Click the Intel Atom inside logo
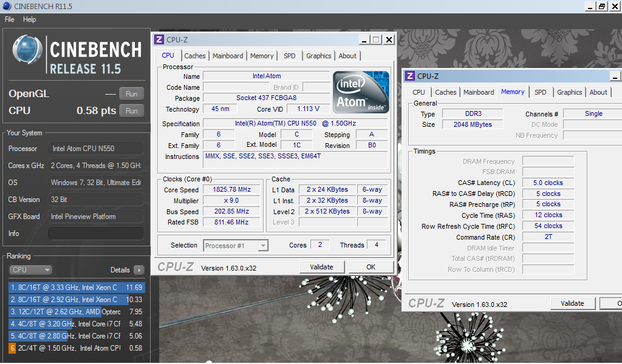 tap(361, 92)
